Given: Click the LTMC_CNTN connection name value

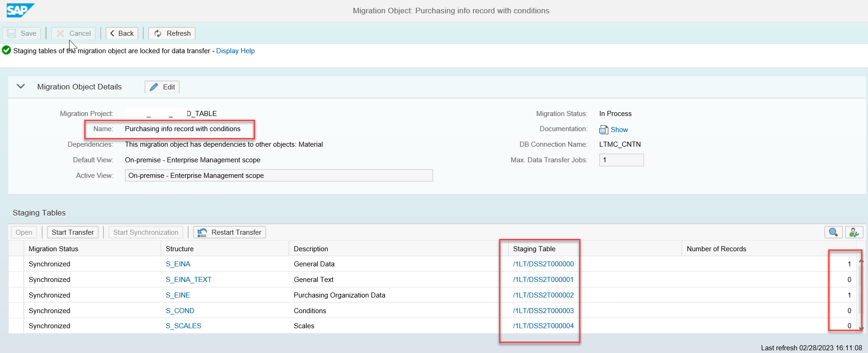Looking at the screenshot, I should click(x=620, y=144).
